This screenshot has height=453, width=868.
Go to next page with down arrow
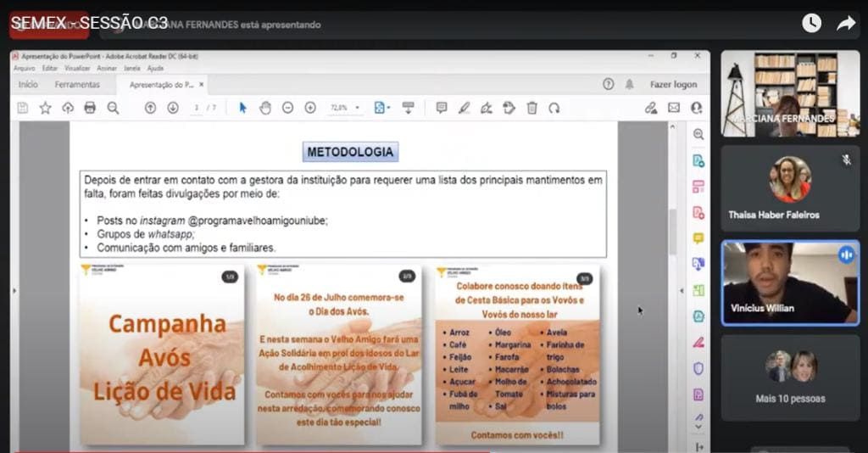tap(173, 108)
